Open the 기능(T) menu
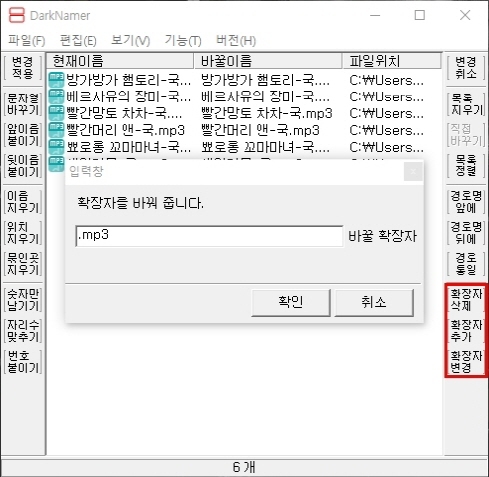The width and height of the screenshot is (489, 477). click(183, 41)
